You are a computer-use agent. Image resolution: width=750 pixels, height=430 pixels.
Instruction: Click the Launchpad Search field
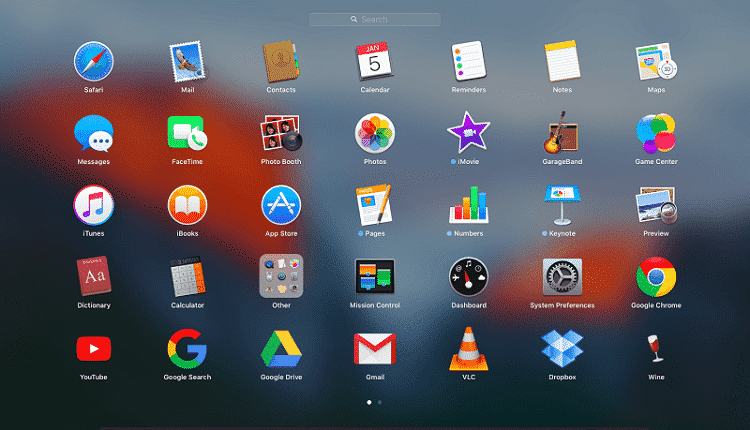375,19
